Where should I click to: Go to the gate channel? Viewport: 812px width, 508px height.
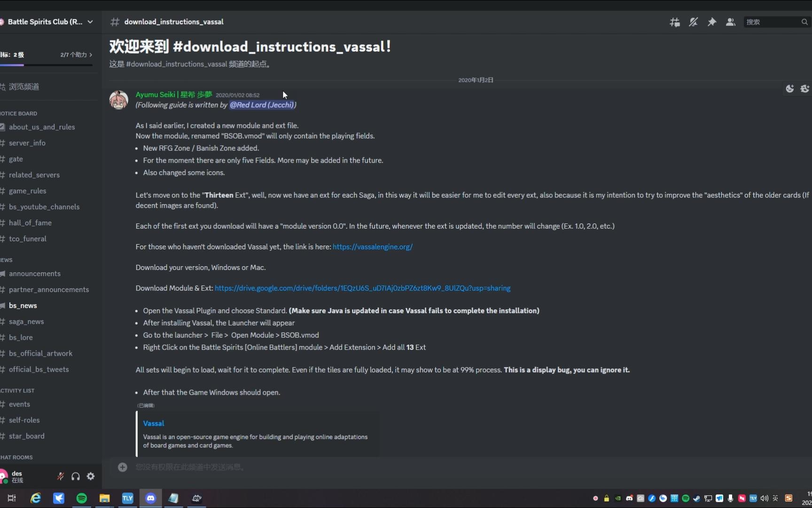tap(16, 159)
